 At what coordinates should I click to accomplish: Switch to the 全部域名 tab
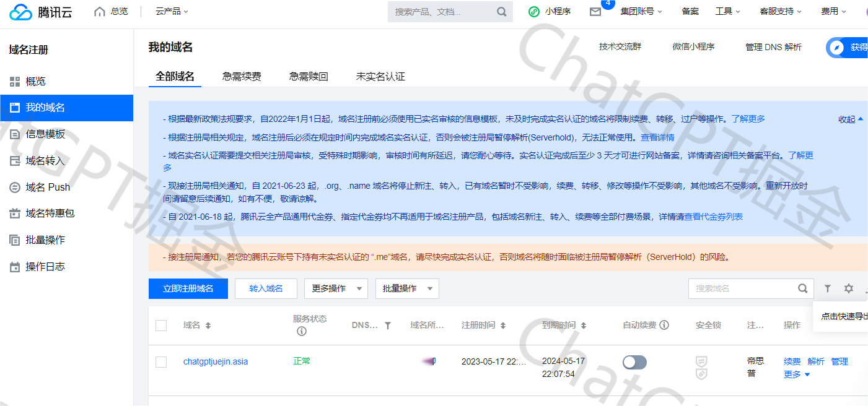(x=175, y=77)
